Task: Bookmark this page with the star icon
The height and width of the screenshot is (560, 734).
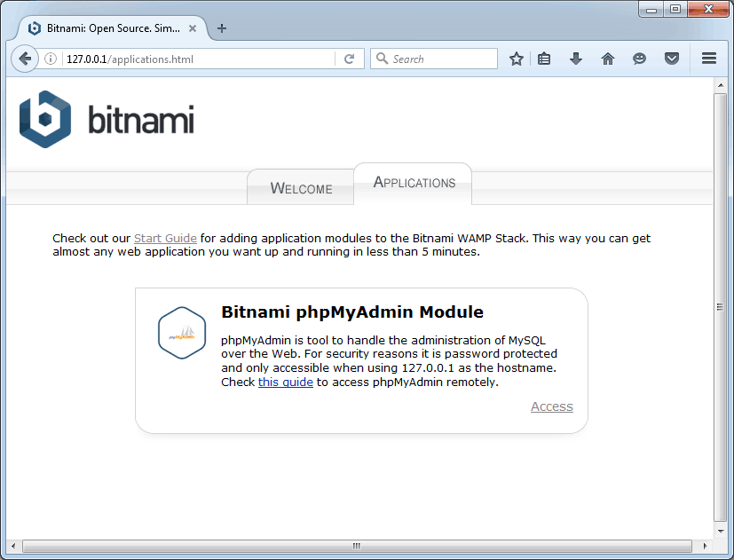Action: [x=517, y=59]
